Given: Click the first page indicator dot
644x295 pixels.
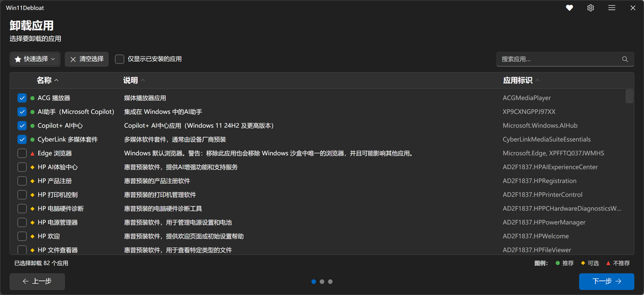Looking at the screenshot, I should click(314, 282).
